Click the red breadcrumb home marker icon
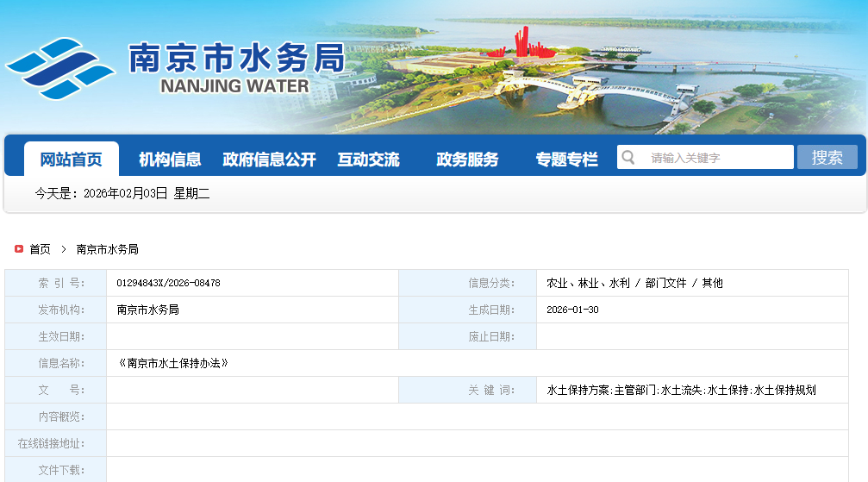Screen dimensions: 868x482 pyautogui.click(x=19, y=248)
